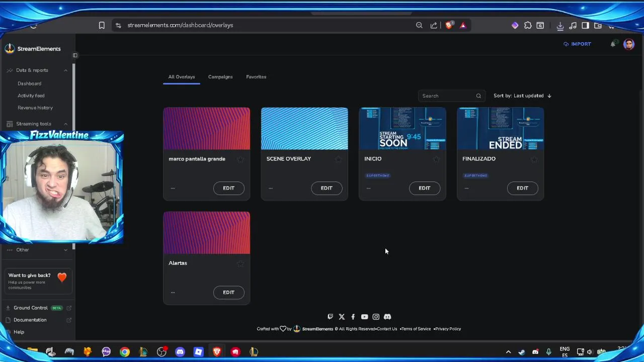Open StreamElements Facebook social icon

(x=353, y=317)
